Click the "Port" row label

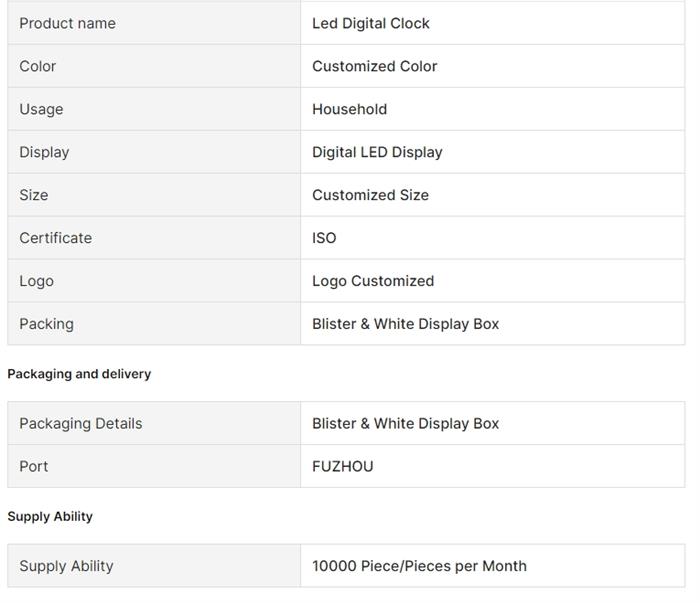tap(33, 466)
